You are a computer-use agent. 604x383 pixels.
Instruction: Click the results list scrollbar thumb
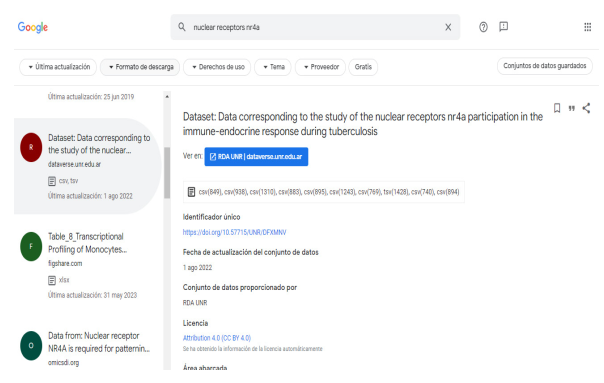pyautogui.click(x=167, y=173)
